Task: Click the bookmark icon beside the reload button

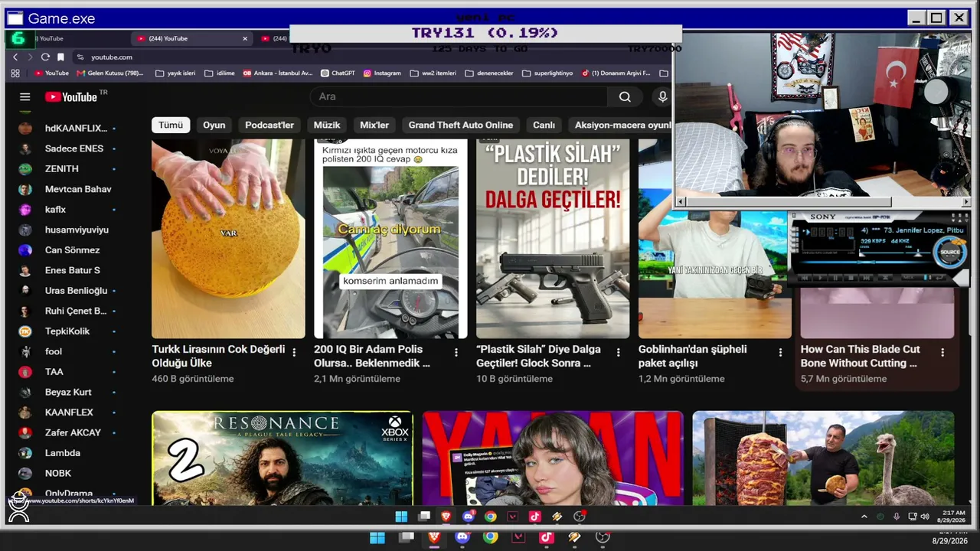Action: (60, 57)
